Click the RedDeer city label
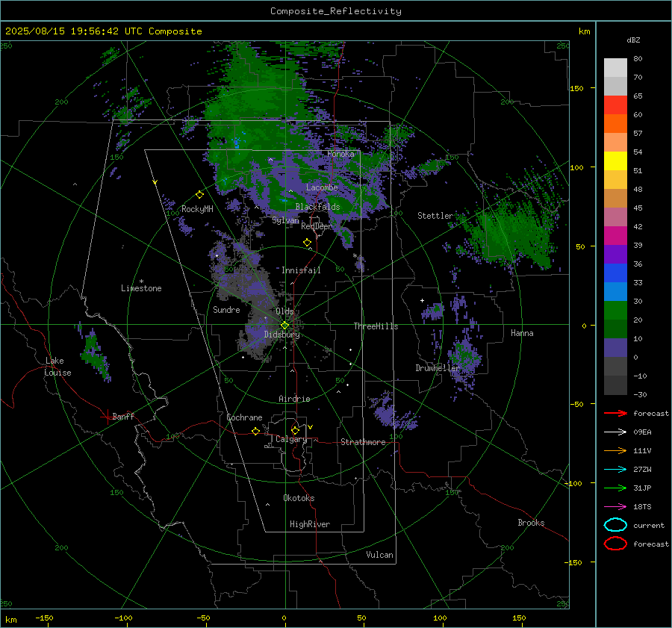 317,226
